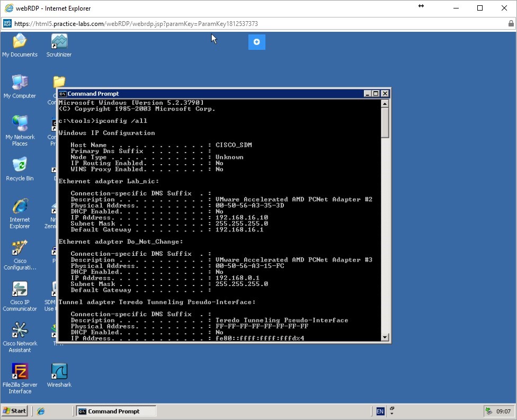Image resolution: width=517 pixels, height=420 pixels.
Task: Click 'Ethernet adapter Do_Not_Change:' heading
Action: [121, 242]
